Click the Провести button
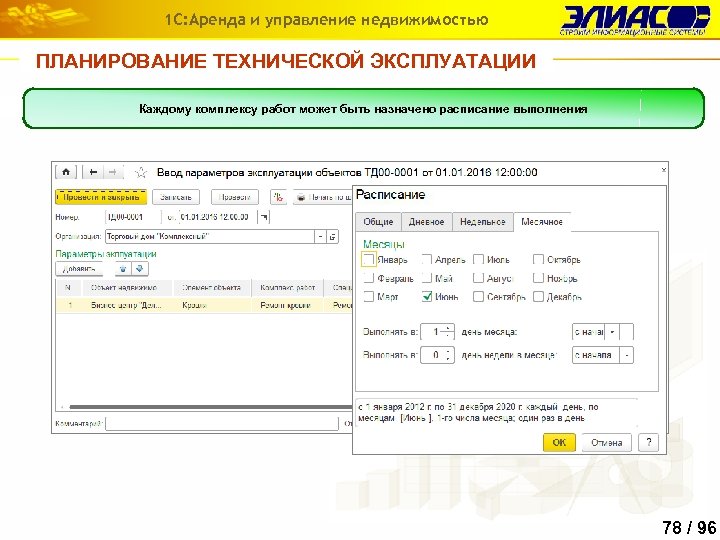This screenshot has height=540, width=720. tap(235, 197)
